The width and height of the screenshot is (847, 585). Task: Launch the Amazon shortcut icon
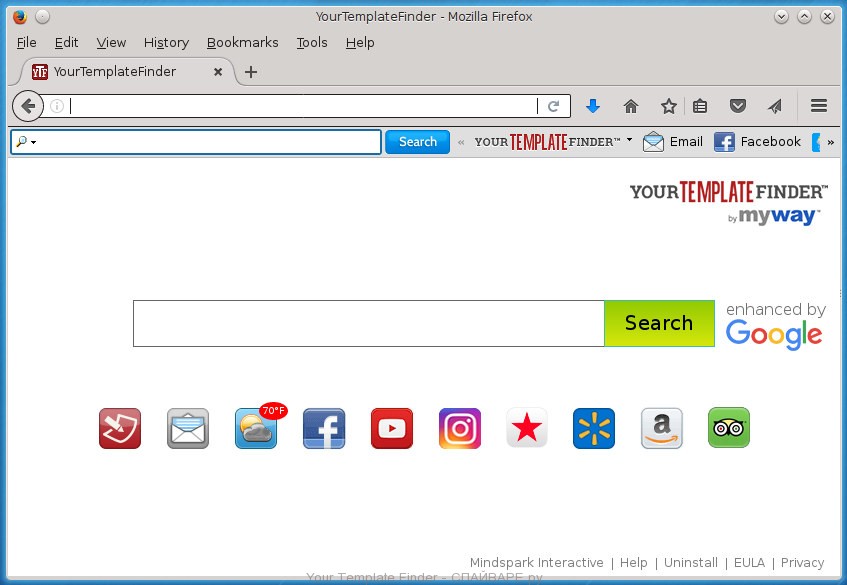click(661, 428)
